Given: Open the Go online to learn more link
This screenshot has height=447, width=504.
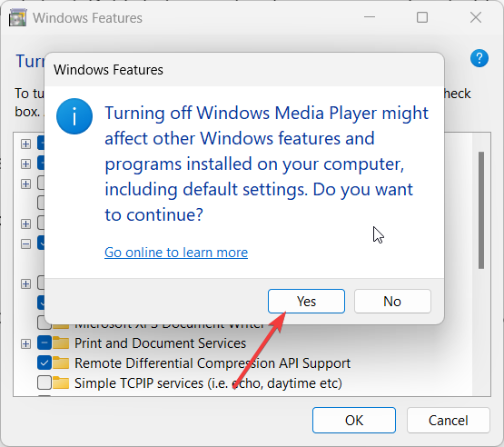Looking at the screenshot, I should point(176,253).
